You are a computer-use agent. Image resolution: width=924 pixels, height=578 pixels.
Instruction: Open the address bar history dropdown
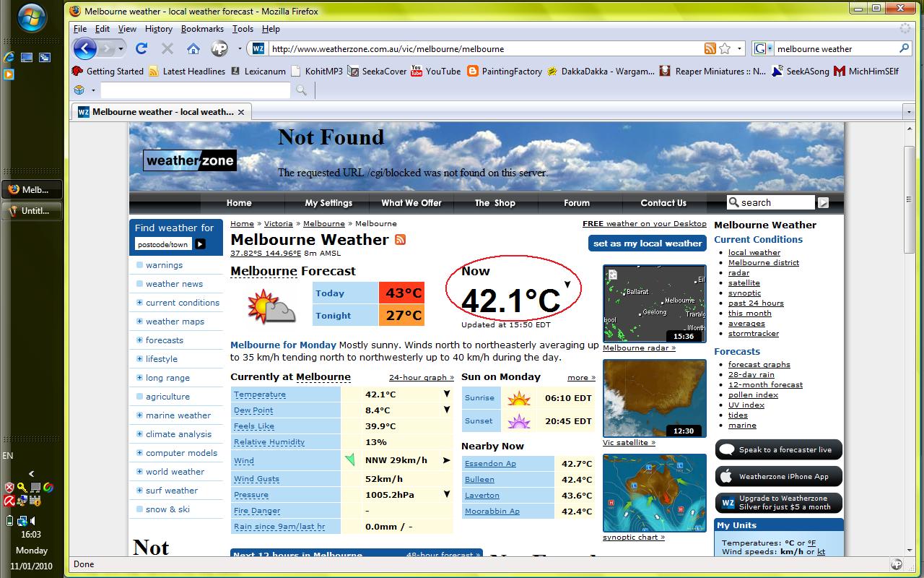click(x=740, y=49)
